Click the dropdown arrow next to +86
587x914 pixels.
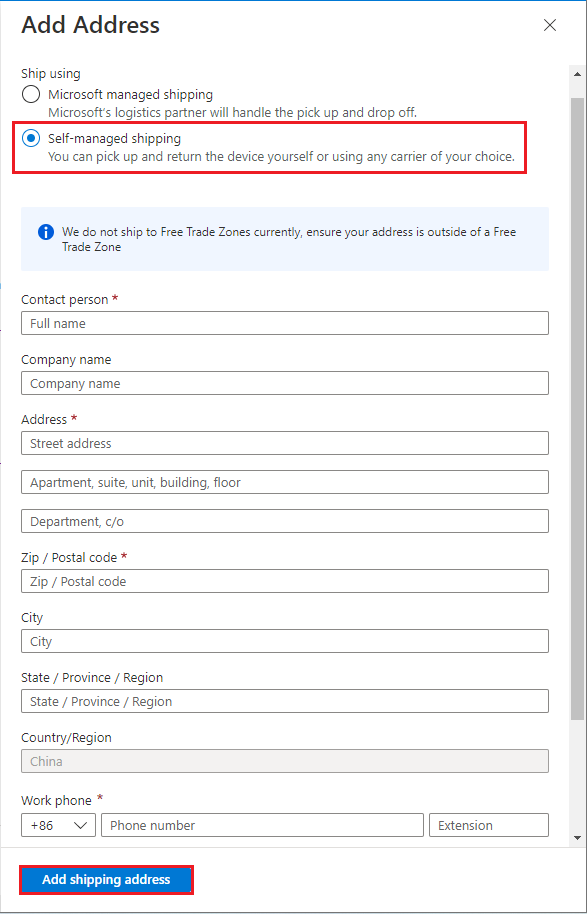(x=80, y=825)
